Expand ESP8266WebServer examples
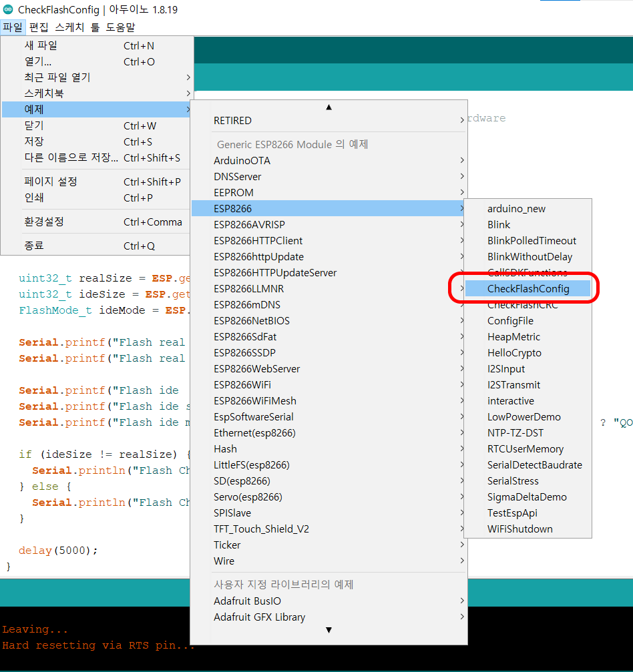The height and width of the screenshot is (672, 633). coord(329,368)
